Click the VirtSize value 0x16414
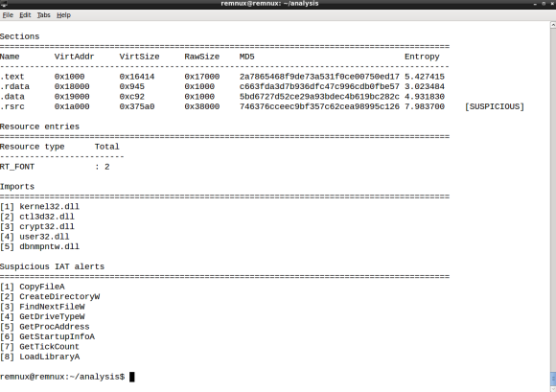This screenshot has height=392, width=556. click(x=137, y=77)
